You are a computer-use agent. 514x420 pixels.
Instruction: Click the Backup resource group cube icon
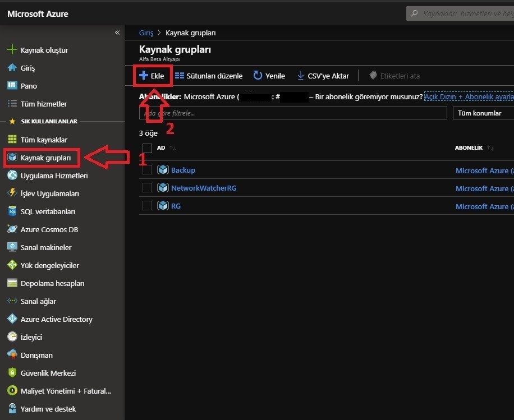coord(163,170)
